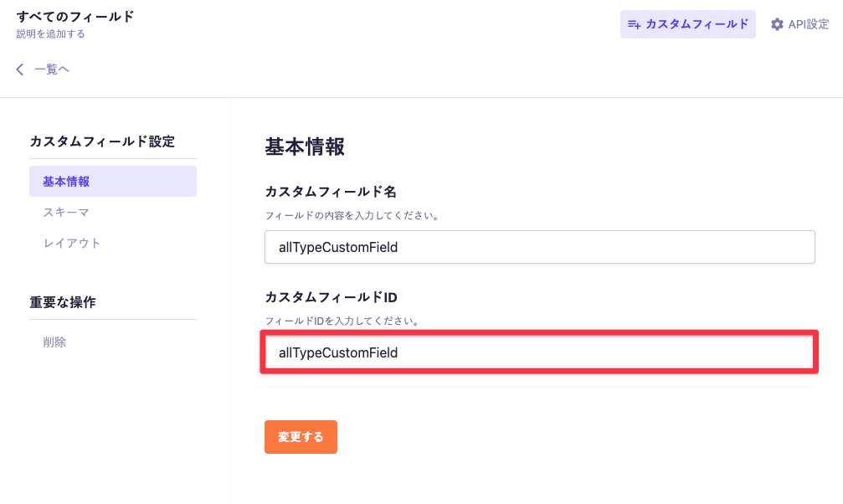
Task: Click the back chevron arrow beside 一覧へ
Action: [21, 69]
